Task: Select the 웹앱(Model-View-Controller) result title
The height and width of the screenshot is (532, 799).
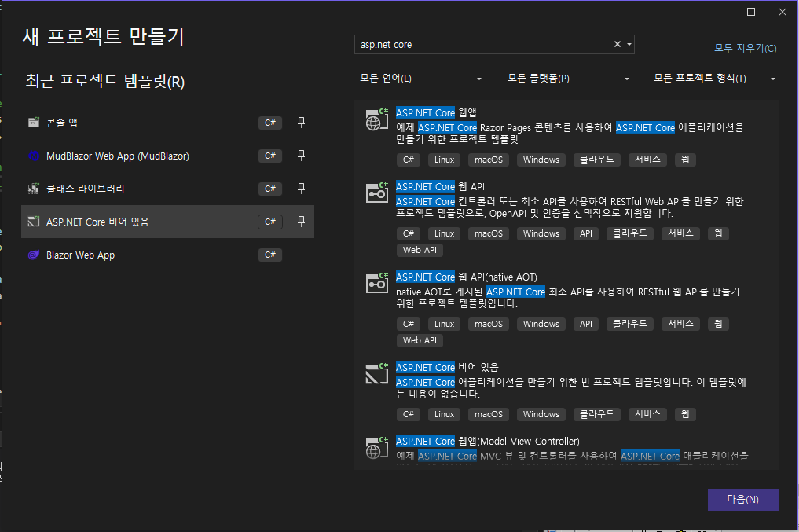Action: click(x=488, y=442)
